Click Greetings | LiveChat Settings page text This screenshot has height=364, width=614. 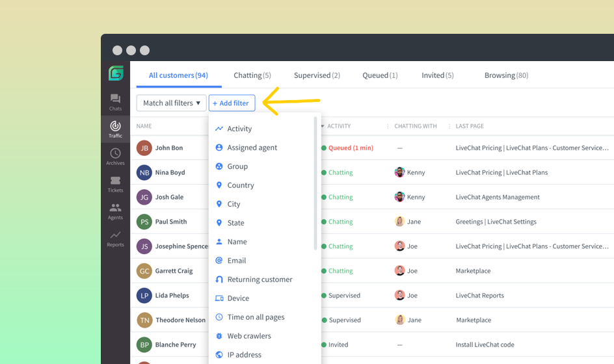pyautogui.click(x=496, y=222)
